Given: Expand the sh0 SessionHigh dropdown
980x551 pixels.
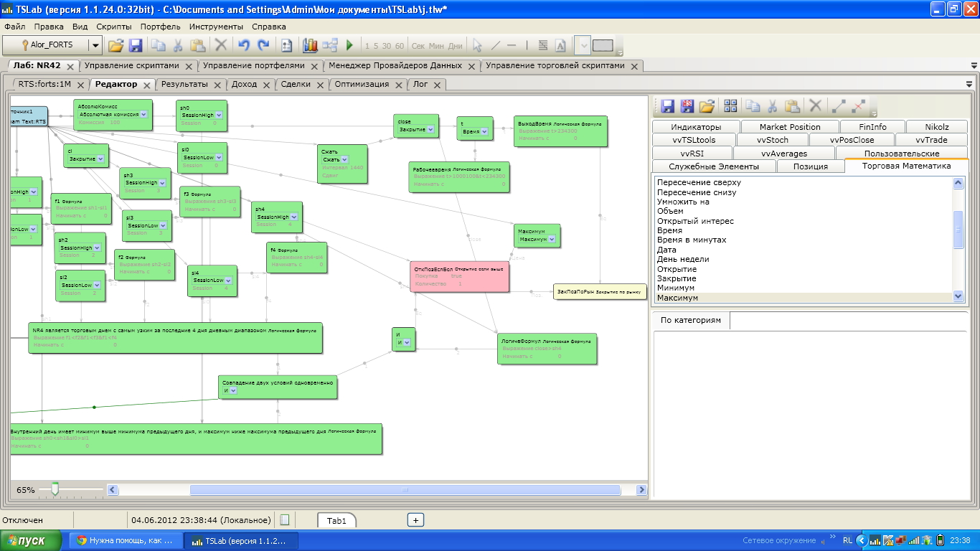Looking at the screenshot, I should click(x=219, y=115).
